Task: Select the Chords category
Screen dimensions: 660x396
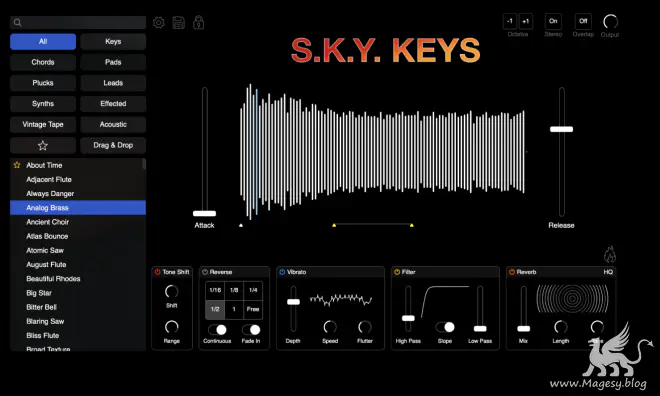Action: tap(43, 62)
